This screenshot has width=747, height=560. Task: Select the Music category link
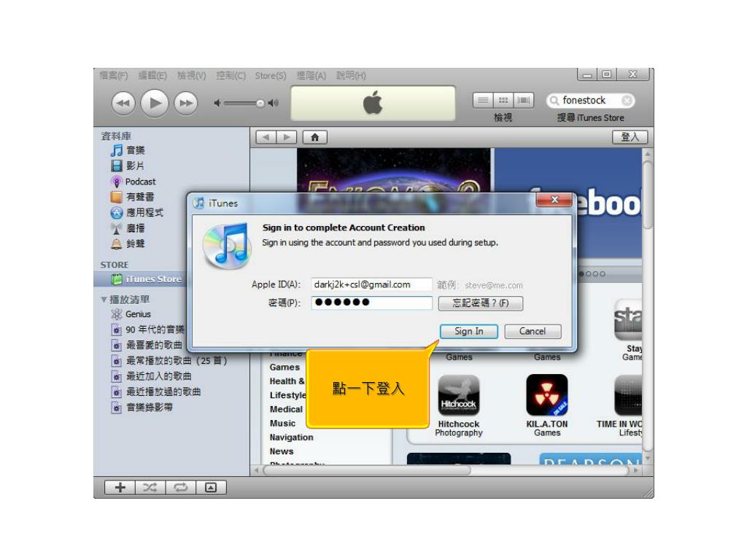[282, 424]
